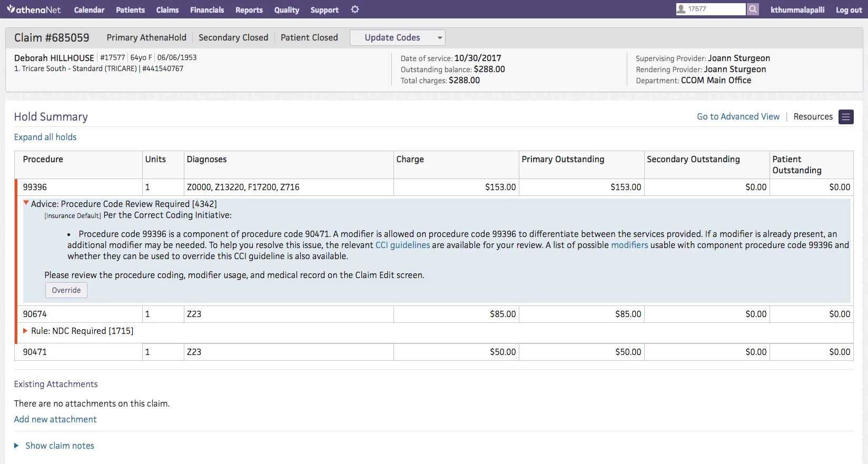Open the Reports menu
The height and width of the screenshot is (464, 868).
click(x=249, y=9)
